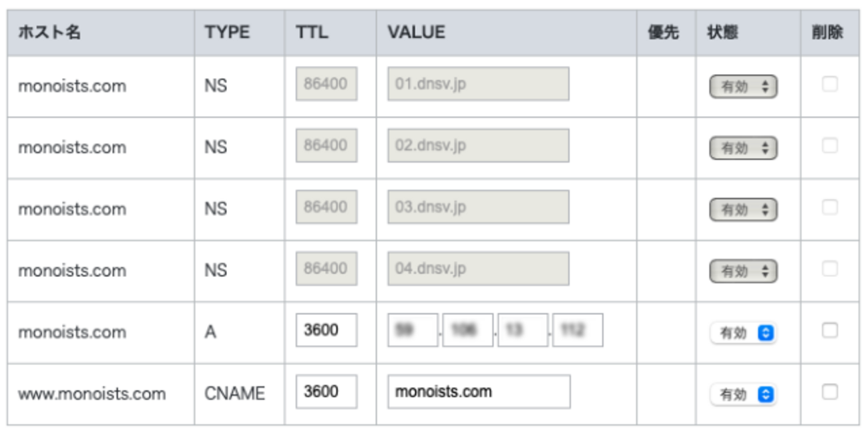Tick delete checkbox for 01.dnsv.jp NS record
868x431 pixels.
829,84
